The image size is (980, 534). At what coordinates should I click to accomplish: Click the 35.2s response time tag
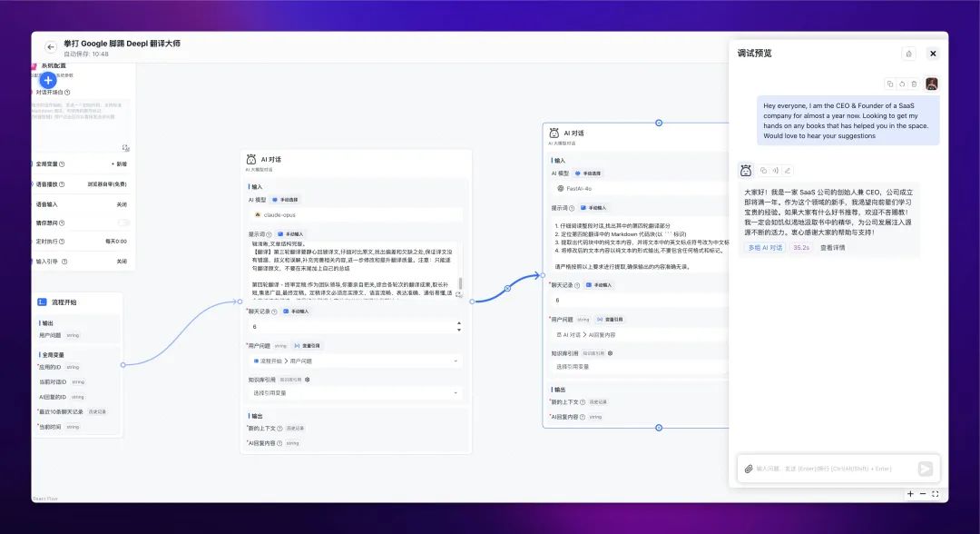coord(801,248)
